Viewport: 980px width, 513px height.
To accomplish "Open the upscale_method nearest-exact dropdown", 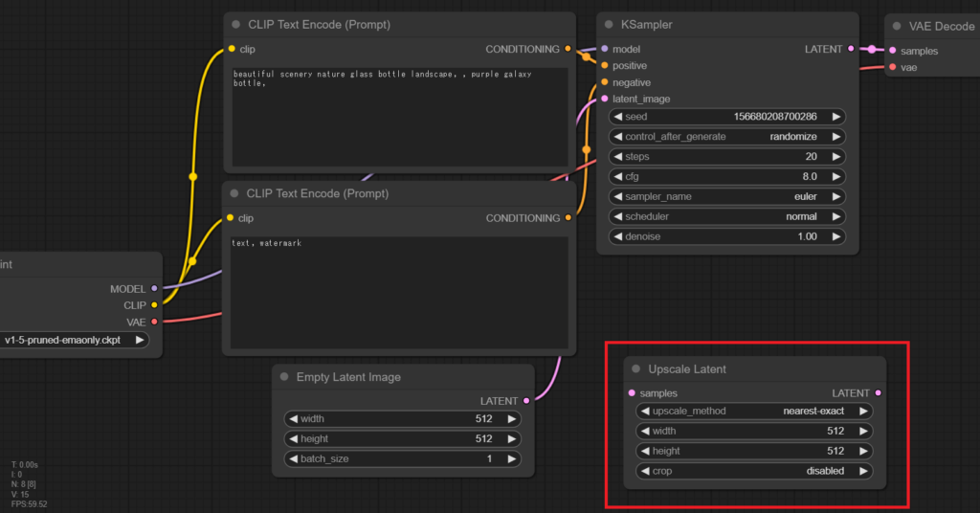I will pyautogui.click(x=753, y=412).
